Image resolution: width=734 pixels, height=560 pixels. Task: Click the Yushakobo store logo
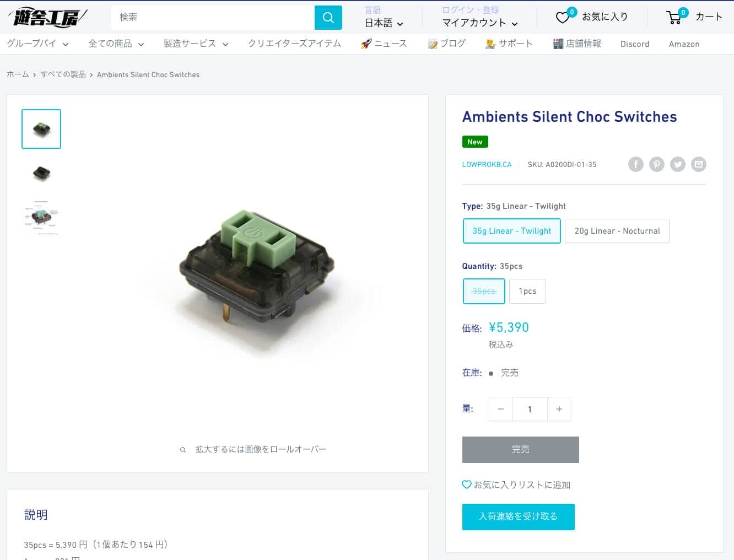point(48,18)
